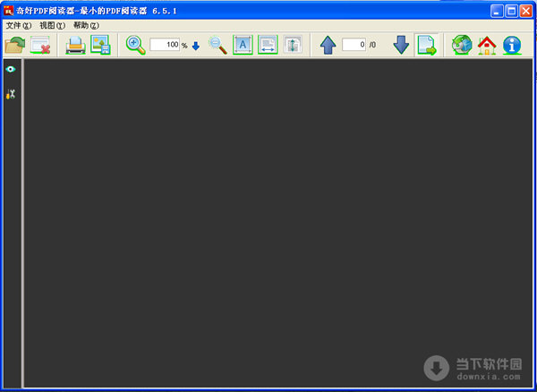Viewport: 537px width, 392px height.
Task: Zoom out using the minus magnifier icon
Action: (x=217, y=45)
